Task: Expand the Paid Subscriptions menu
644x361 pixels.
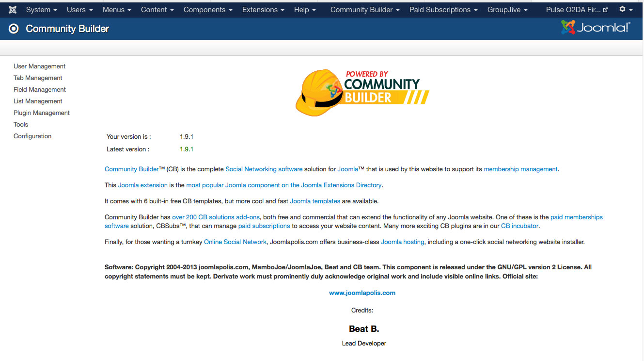Action: click(443, 10)
